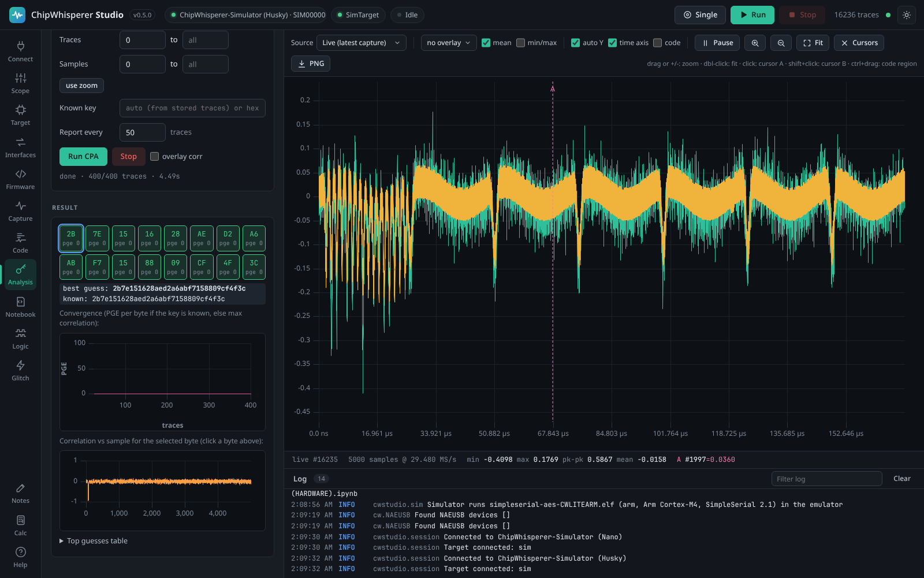Enable the min/max checkbox
924x578 pixels.
(x=520, y=43)
